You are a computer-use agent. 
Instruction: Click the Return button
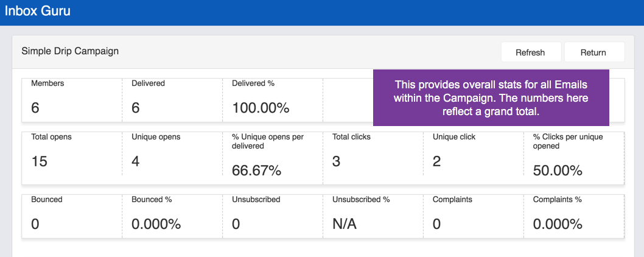(x=593, y=52)
